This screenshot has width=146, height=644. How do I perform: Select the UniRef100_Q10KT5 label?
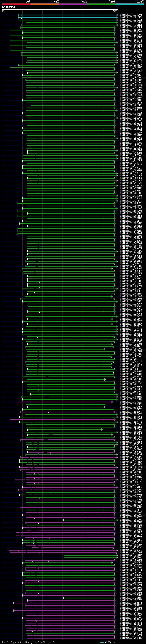pyautogui.click(x=131, y=633)
